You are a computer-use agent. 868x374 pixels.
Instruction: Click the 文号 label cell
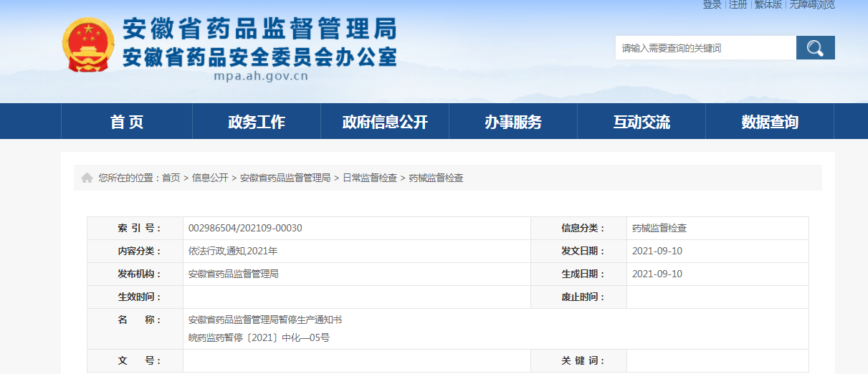pos(135,361)
